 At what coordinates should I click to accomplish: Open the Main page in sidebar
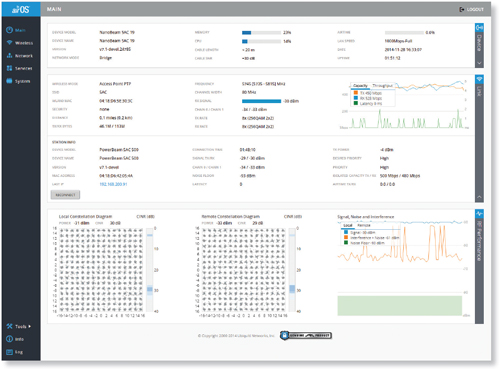pos(16,30)
